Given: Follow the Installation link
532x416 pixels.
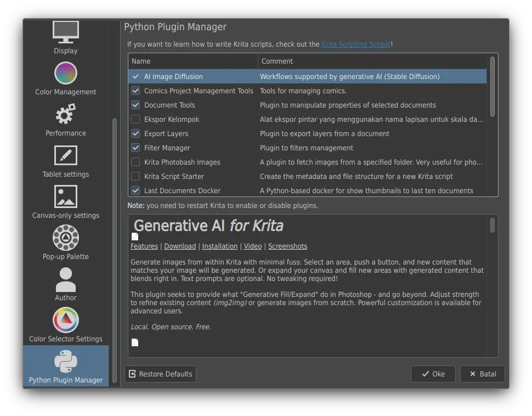Looking at the screenshot, I should pos(219,246).
